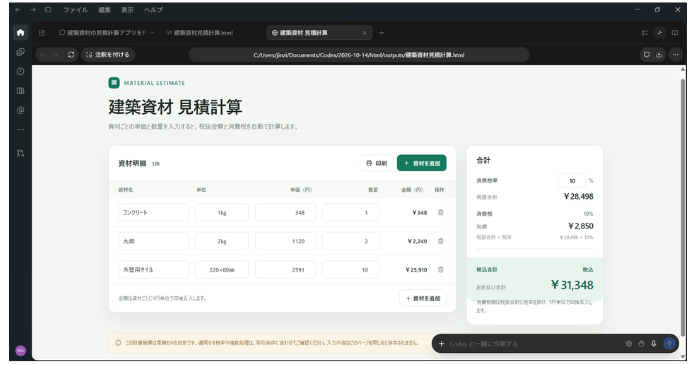The image size is (698, 365).
Task: Delete the 丸鋼 row
Action: coord(441,241)
